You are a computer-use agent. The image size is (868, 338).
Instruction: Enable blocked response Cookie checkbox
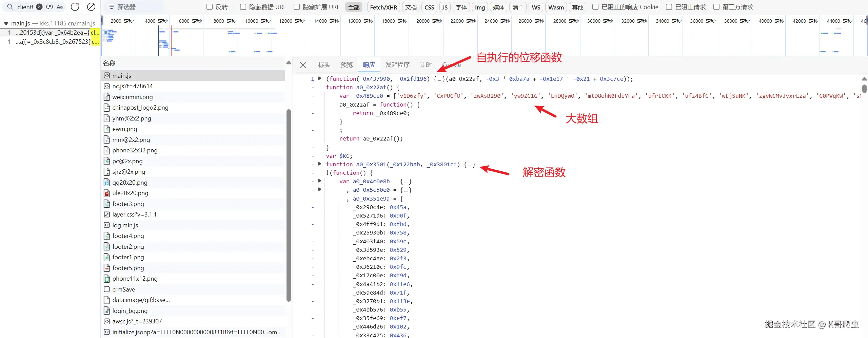(595, 7)
